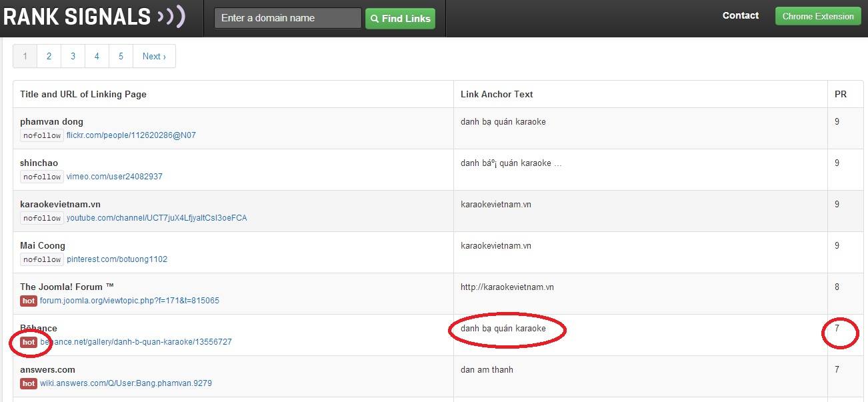The width and height of the screenshot is (868, 402).
Task: Click the PR column header
Action: [x=841, y=94]
